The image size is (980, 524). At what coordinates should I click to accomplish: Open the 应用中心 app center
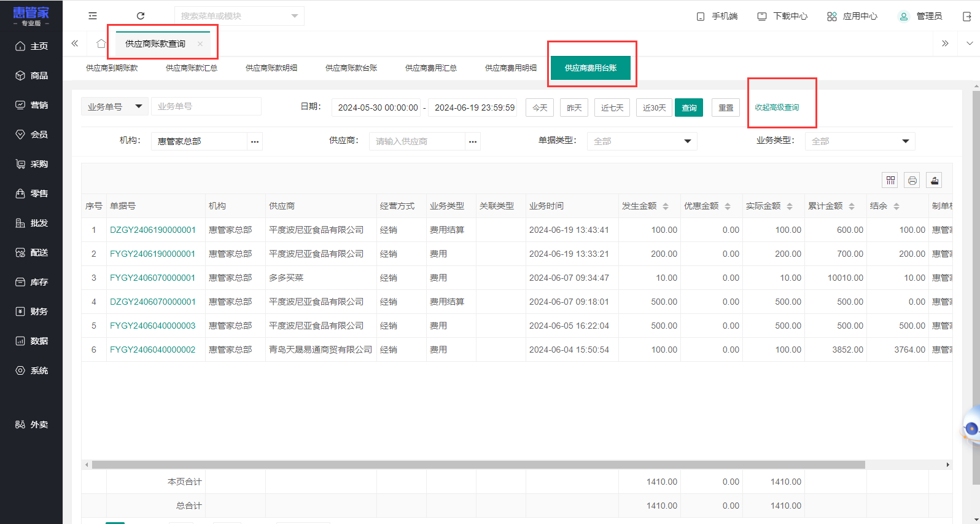(x=852, y=16)
